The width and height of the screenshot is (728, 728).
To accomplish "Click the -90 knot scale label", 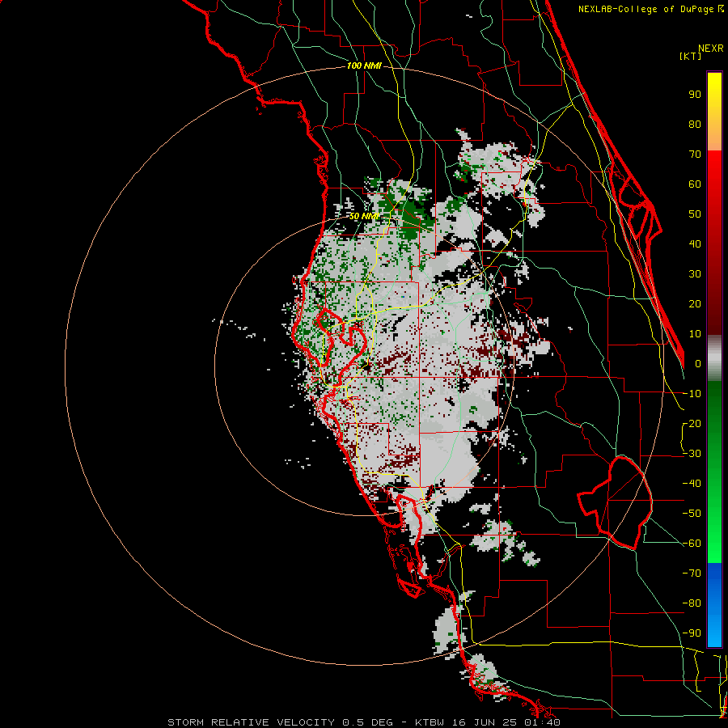I will click(x=692, y=633).
